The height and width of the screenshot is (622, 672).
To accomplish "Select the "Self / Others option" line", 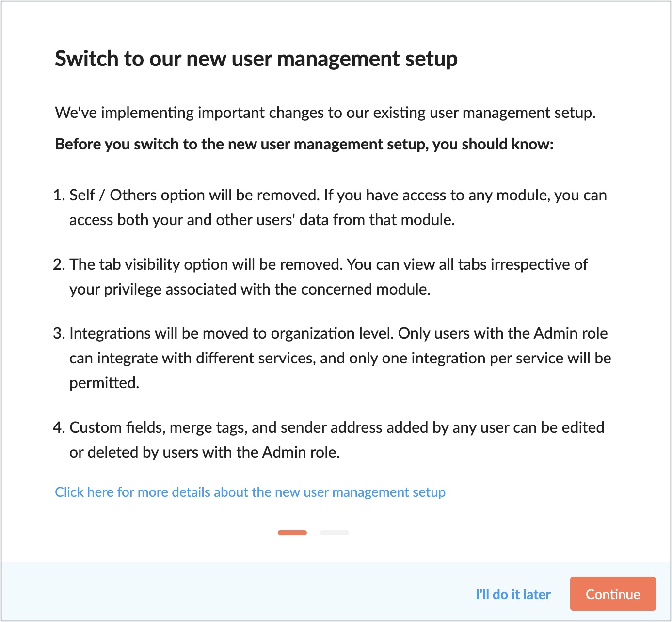I will (x=338, y=195).
